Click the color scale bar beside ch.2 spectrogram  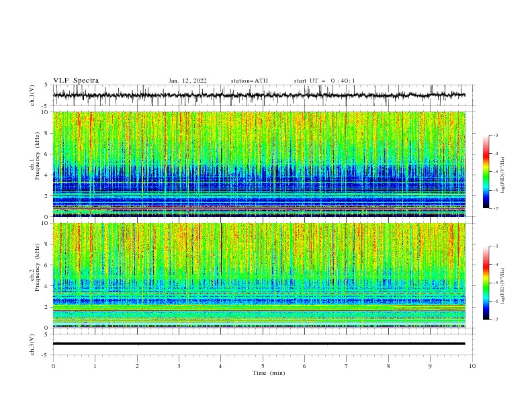pyautogui.click(x=486, y=283)
